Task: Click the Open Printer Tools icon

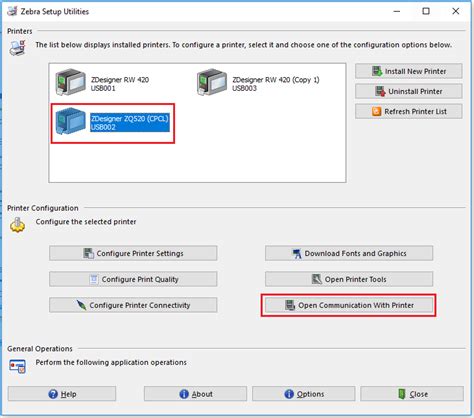Action: tap(317, 279)
